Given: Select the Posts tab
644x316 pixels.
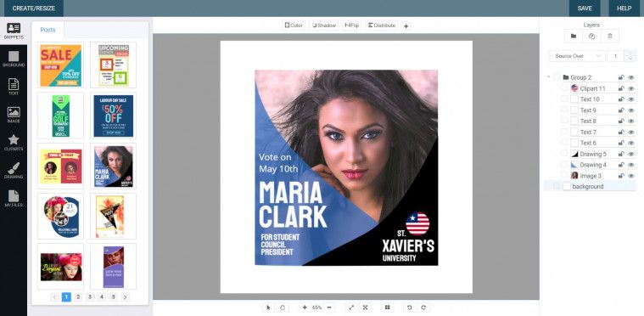Looking at the screenshot, I should tap(48, 30).
